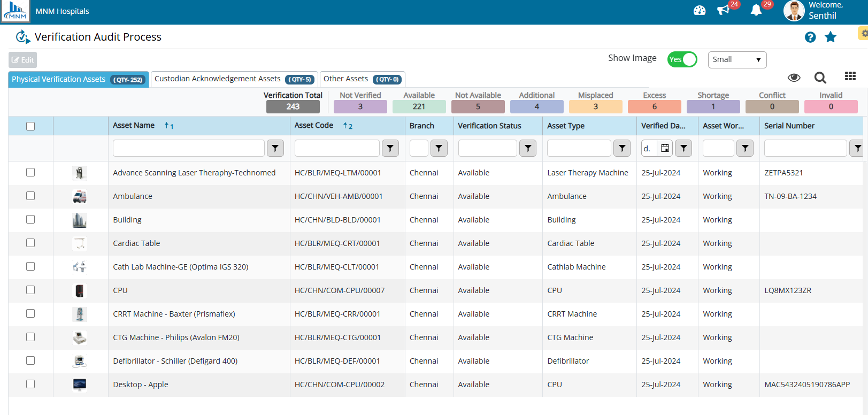
Task: Open announcements megaphone icon with 24 badge
Action: [724, 10]
